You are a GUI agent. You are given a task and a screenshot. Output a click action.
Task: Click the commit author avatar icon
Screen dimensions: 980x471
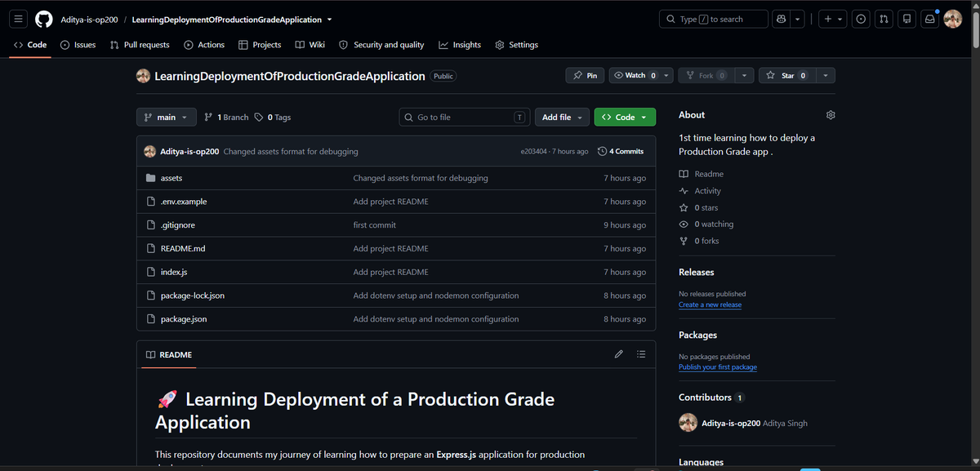pyautogui.click(x=150, y=152)
